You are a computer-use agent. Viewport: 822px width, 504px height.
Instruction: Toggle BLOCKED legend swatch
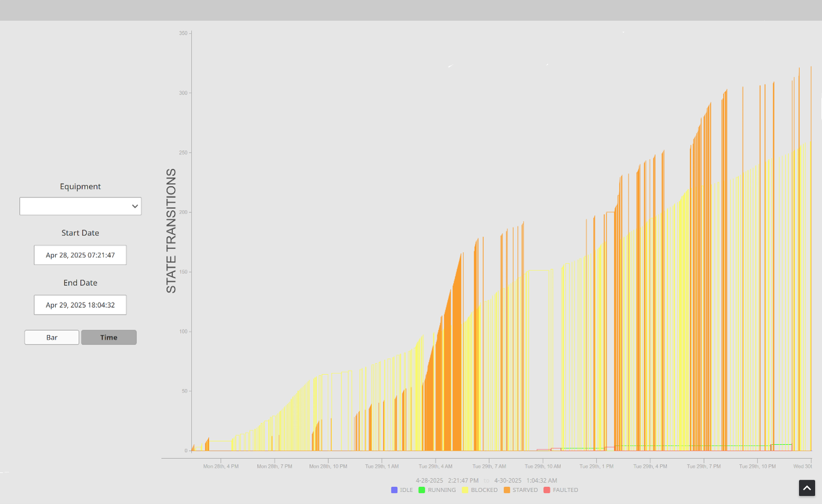click(x=465, y=490)
